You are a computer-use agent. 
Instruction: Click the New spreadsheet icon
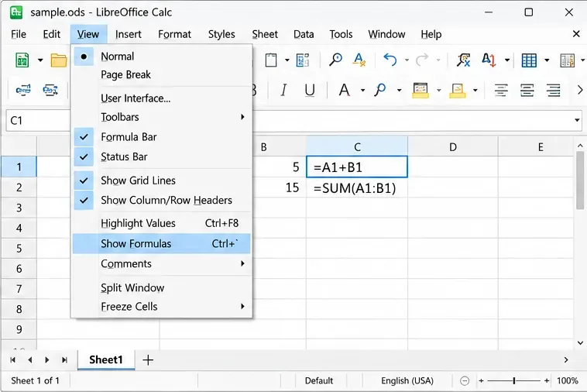tap(22, 60)
